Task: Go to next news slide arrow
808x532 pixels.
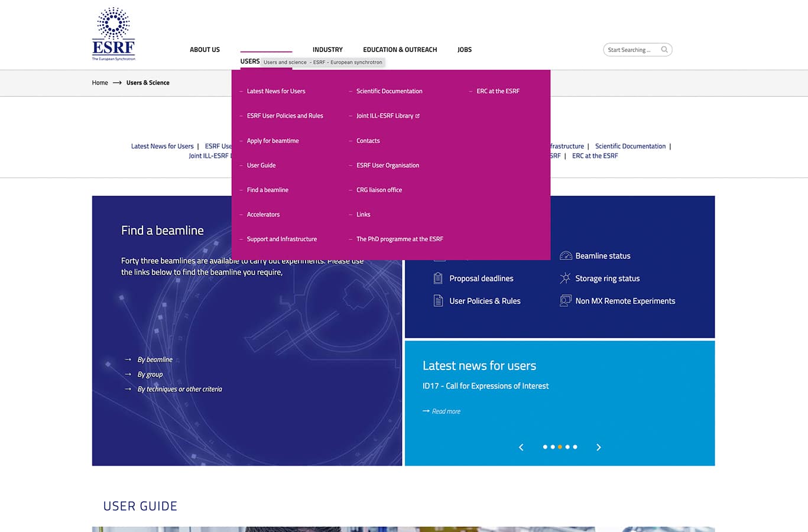Action: click(x=599, y=447)
